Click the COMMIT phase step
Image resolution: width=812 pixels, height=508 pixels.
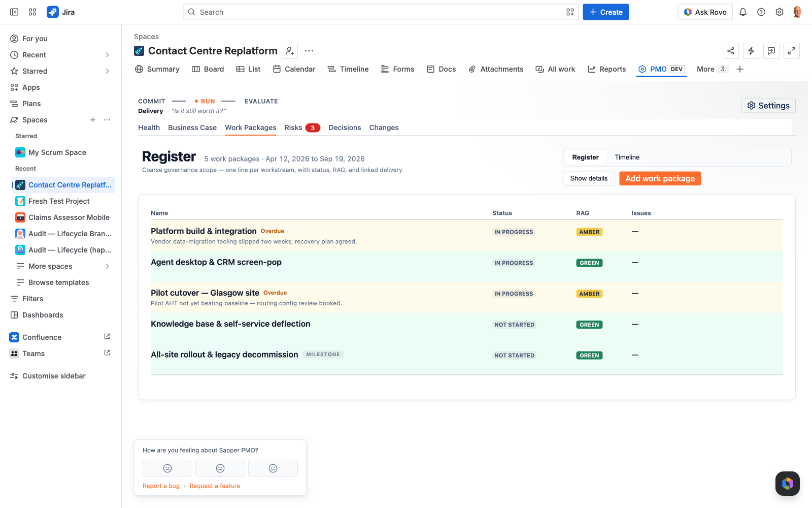[152, 101]
